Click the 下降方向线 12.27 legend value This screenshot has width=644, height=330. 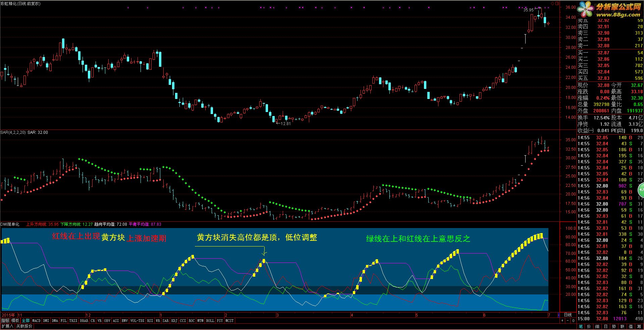(76, 224)
